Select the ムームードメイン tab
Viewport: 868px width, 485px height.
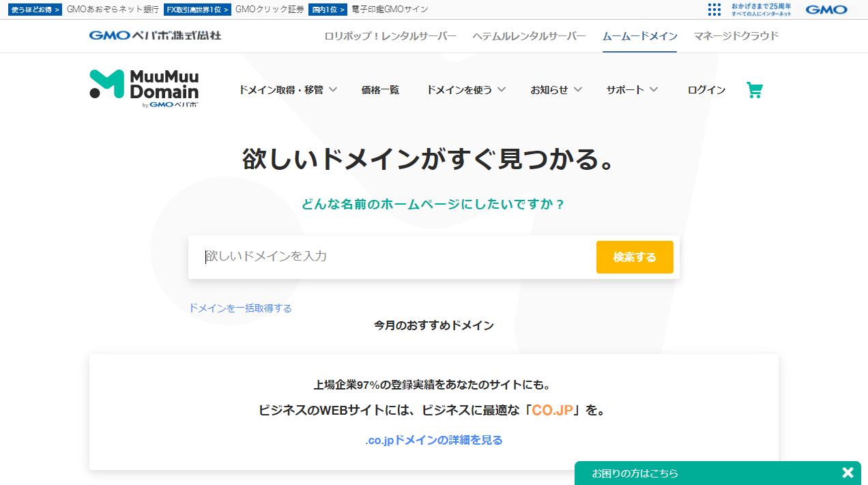[639, 36]
